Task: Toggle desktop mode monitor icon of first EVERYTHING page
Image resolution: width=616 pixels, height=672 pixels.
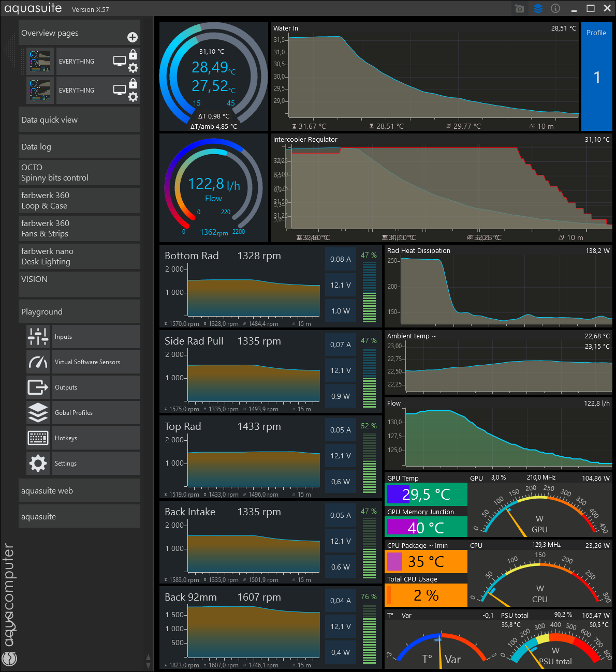Action: (x=120, y=62)
